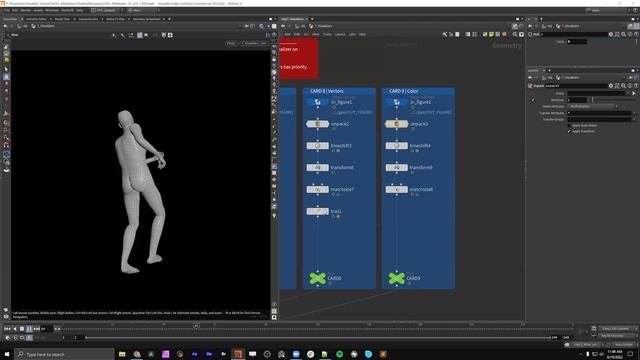Open the File menu
This screenshot has height=360, width=640.
[7, 10]
